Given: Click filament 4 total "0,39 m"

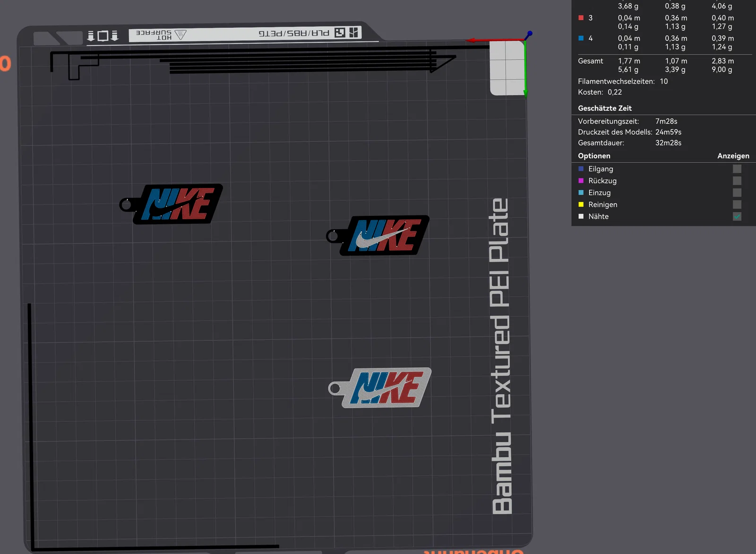Looking at the screenshot, I should 723,38.
